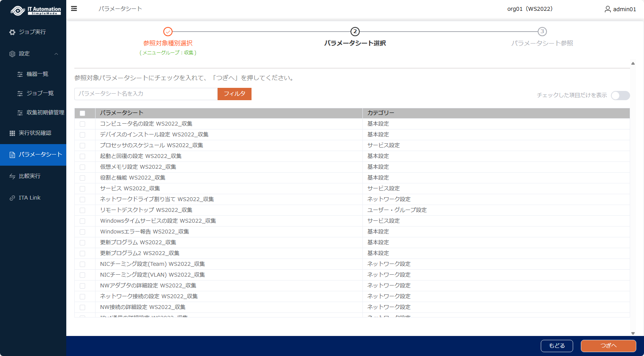Open 収集初期値管理 in the sidebar

pyautogui.click(x=45, y=113)
